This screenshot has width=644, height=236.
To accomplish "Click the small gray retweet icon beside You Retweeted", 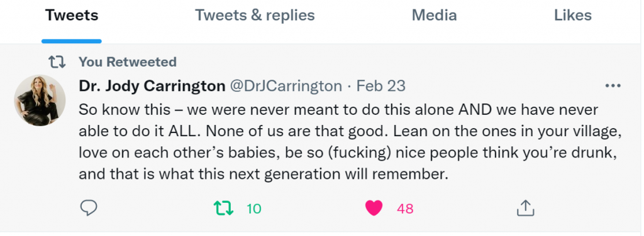I will coord(57,62).
